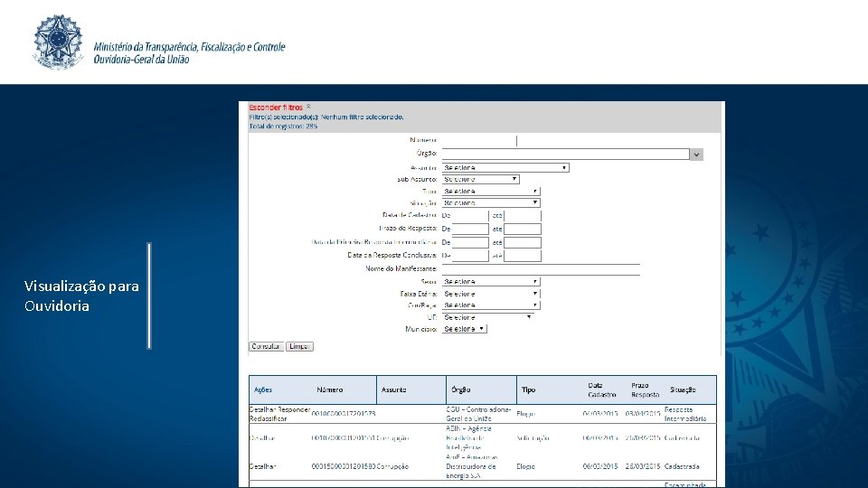This screenshot has height=488, width=868.
Task: Click the Consultar button
Action: click(x=266, y=346)
